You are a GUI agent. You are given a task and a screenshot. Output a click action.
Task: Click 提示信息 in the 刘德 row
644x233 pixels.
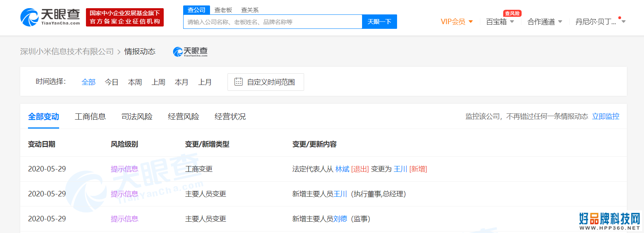coord(124,219)
